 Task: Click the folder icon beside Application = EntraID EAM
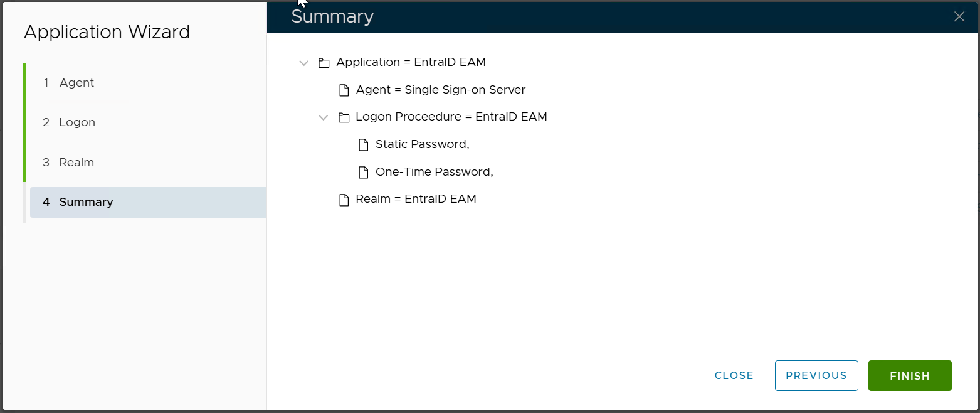pyautogui.click(x=324, y=63)
